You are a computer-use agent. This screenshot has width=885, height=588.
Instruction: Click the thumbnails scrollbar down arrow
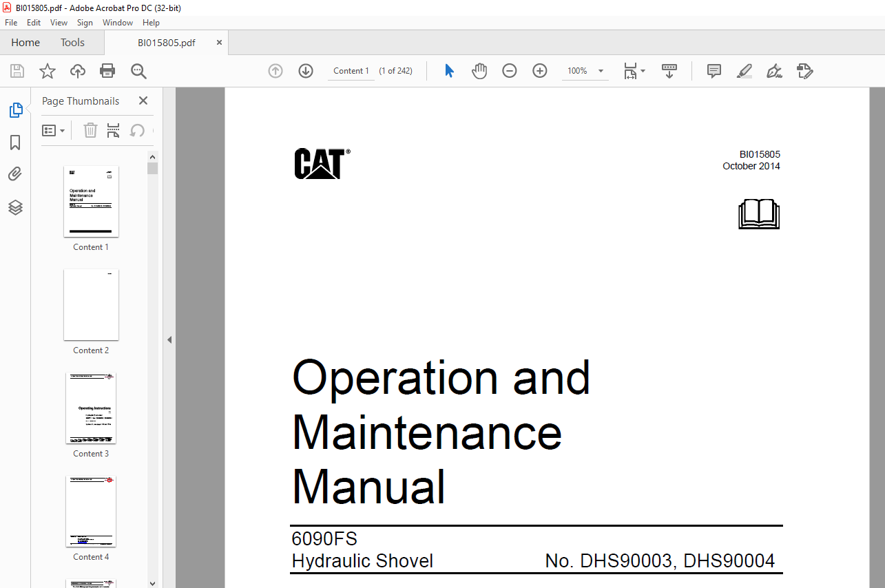(x=153, y=582)
